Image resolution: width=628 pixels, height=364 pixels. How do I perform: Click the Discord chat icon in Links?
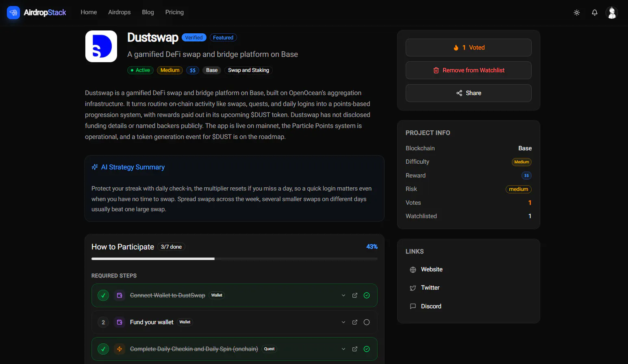pos(413,306)
